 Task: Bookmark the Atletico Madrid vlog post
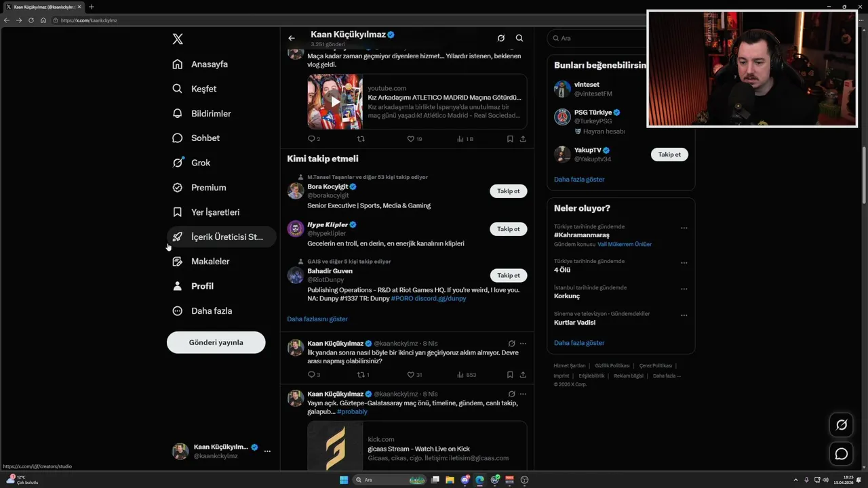tap(510, 139)
